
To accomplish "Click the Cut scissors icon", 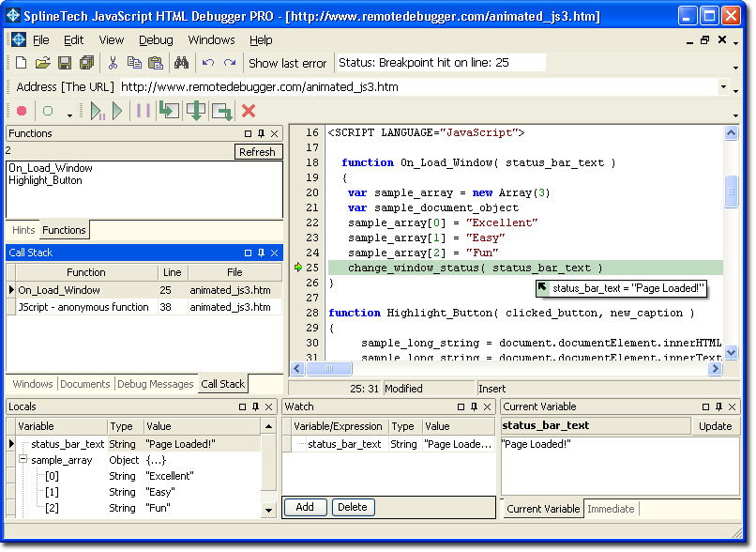I will [113, 63].
